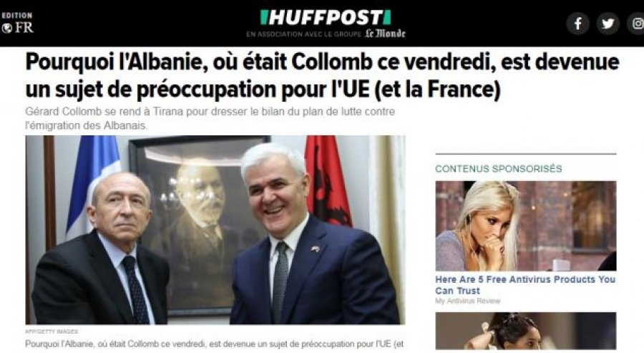Open the Instagram icon in header
644x353 pixels.
click(636, 24)
